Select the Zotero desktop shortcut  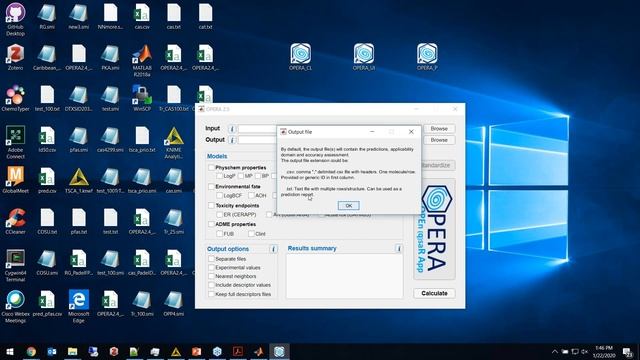[x=16, y=57]
